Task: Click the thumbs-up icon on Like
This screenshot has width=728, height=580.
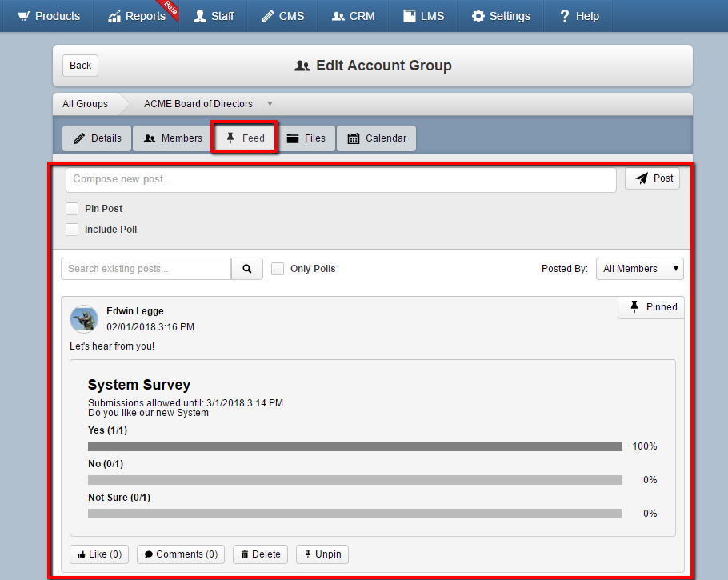Action: tap(82, 554)
